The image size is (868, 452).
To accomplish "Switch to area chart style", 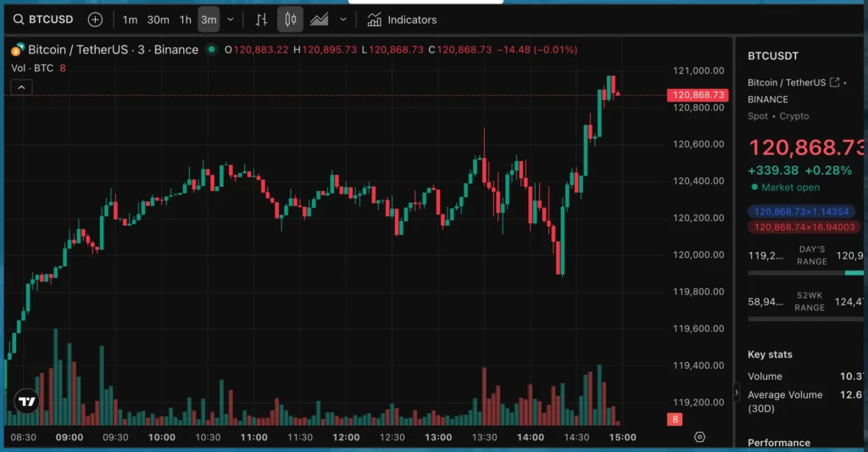I will pyautogui.click(x=320, y=19).
